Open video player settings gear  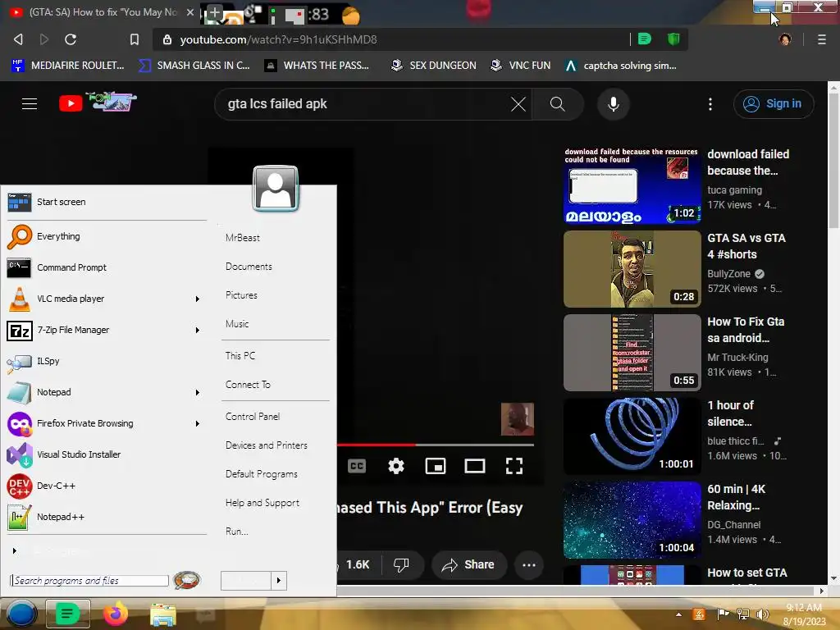point(396,466)
